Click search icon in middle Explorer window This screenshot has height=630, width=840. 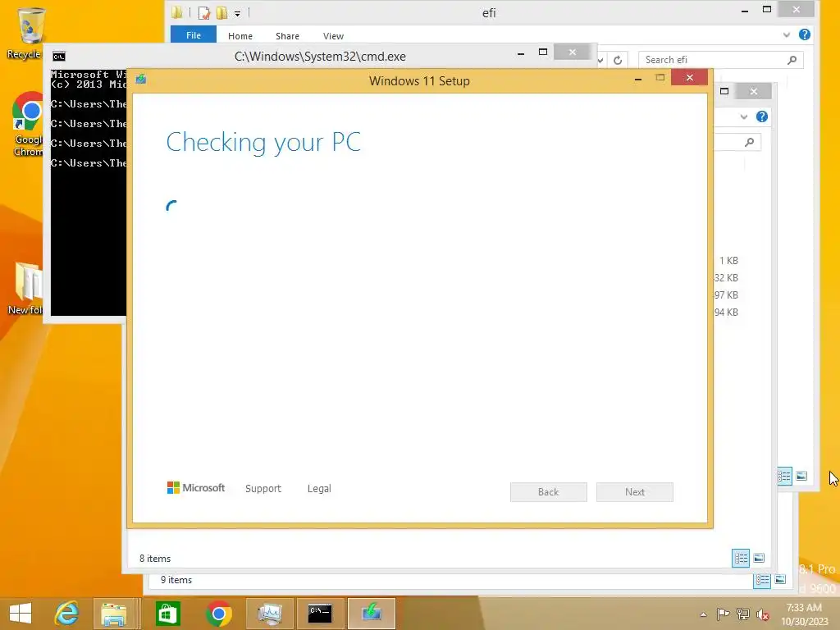pos(750,142)
